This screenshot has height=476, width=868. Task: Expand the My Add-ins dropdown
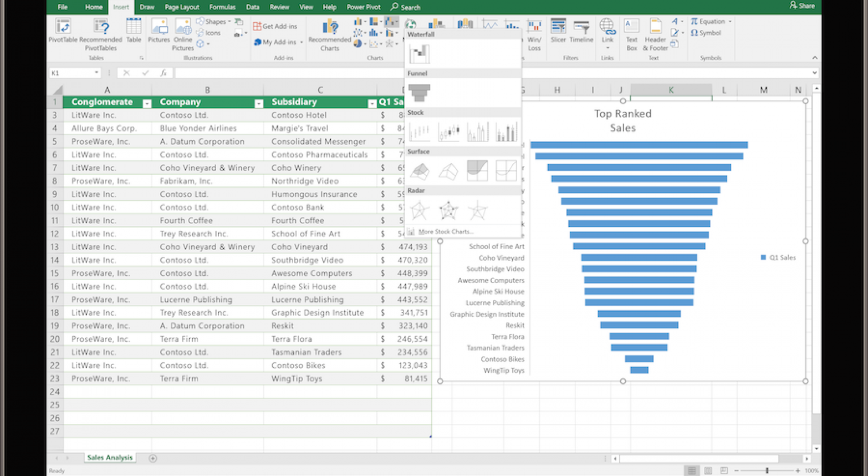coord(302,42)
